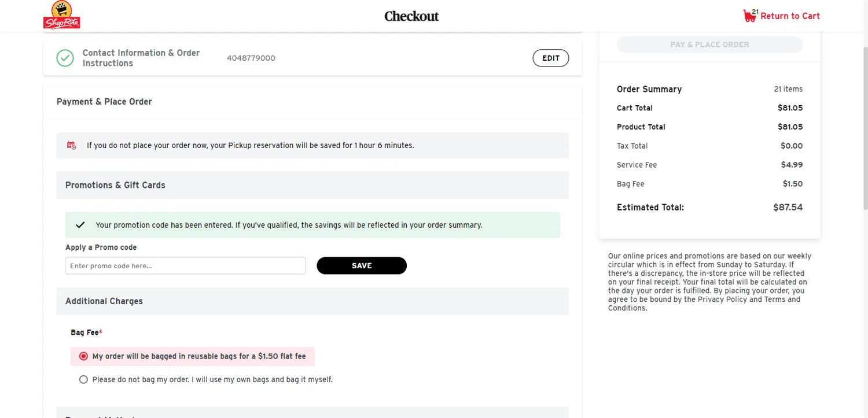Screen dimensions: 868x418
Task: Focus the promo code input field
Action: [185, 266]
